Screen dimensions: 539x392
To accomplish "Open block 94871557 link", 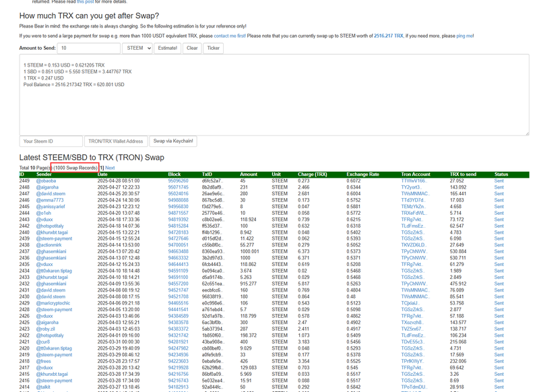I will pos(178,213).
